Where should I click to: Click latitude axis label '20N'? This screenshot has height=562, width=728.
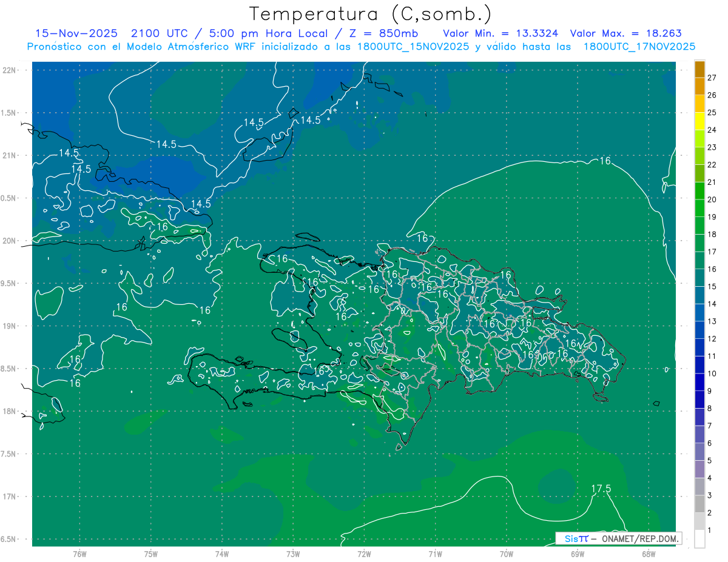9,241
